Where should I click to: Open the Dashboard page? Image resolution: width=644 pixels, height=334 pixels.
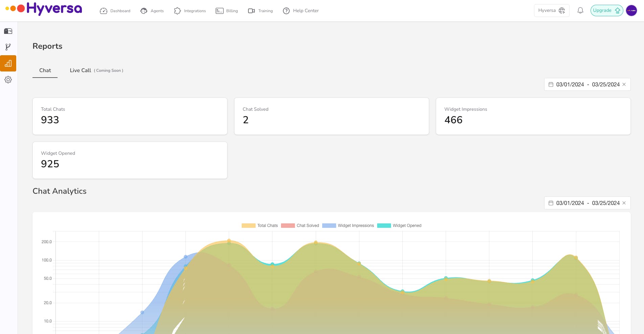point(115,11)
